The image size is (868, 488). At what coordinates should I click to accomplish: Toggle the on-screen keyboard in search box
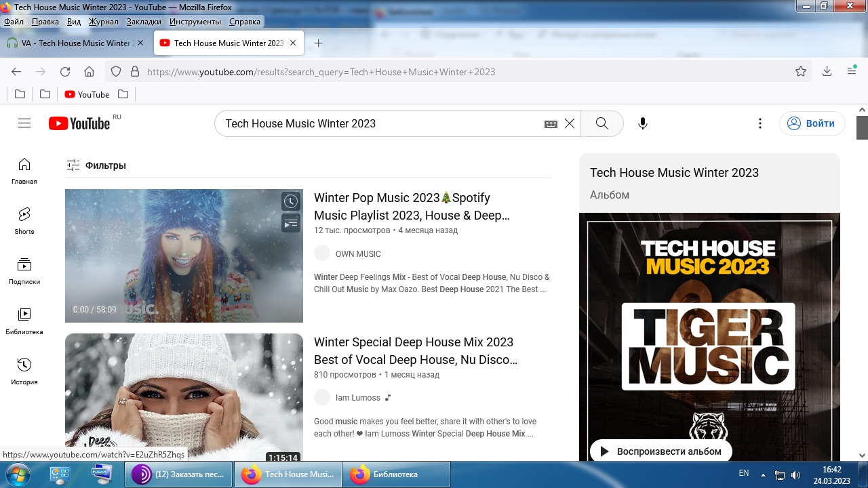551,124
